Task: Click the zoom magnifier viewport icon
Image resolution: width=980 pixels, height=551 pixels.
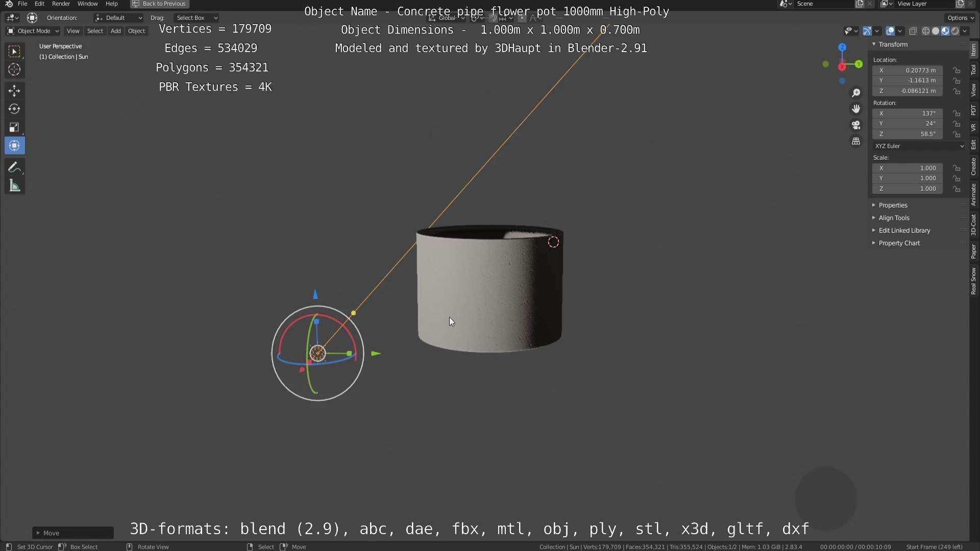Action: [856, 93]
